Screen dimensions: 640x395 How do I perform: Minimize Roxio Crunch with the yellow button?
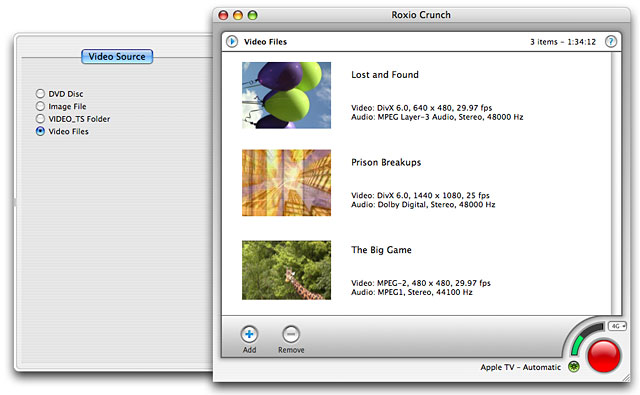click(x=238, y=16)
